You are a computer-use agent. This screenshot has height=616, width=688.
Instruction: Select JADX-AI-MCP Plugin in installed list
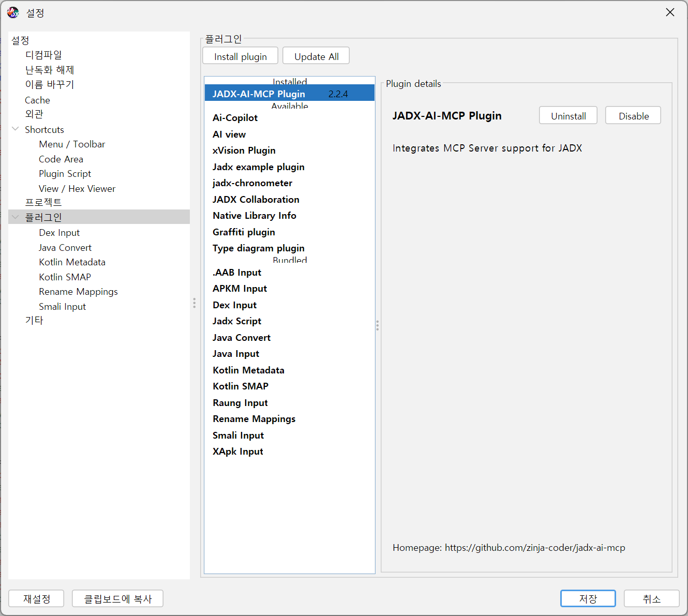pos(289,94)
